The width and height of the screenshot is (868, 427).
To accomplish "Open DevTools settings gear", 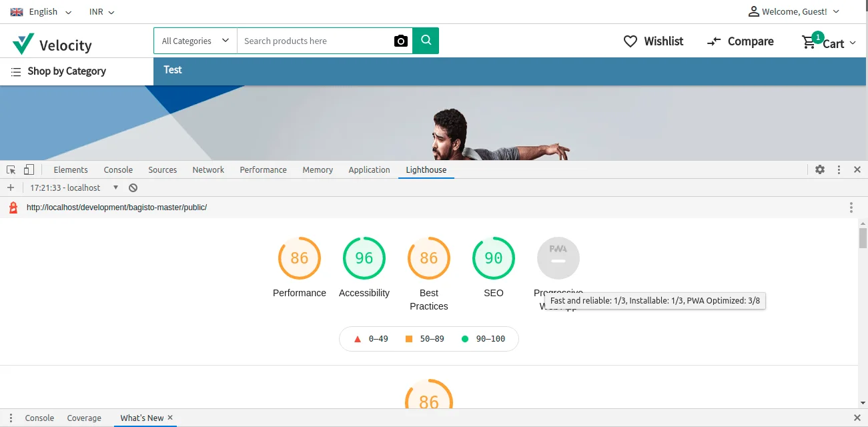I will coord(820,169).
